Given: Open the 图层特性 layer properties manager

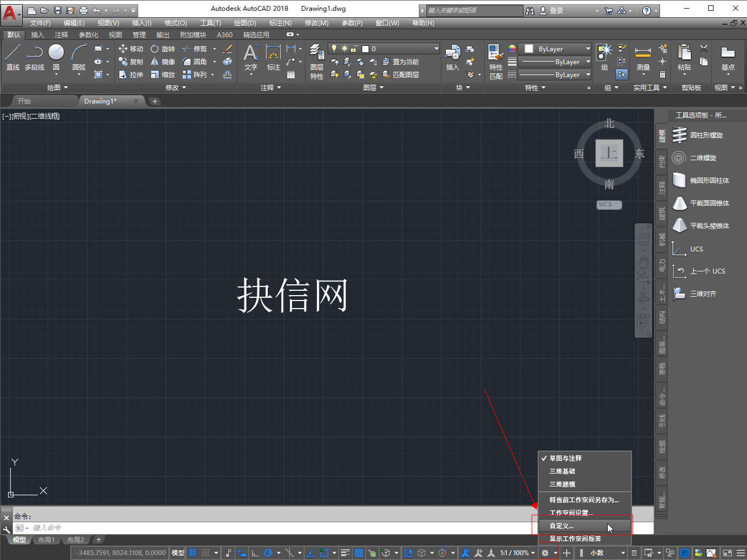Looking at the screenshot, I should click(x=317, y=62).
